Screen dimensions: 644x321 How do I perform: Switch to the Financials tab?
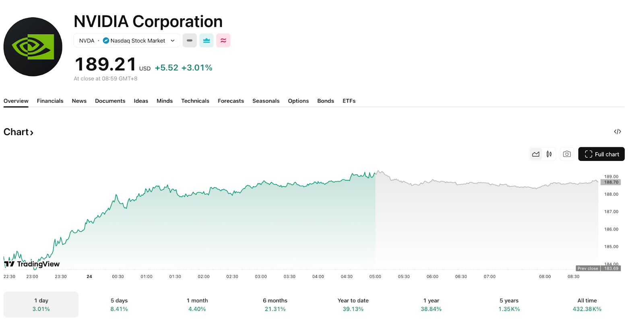coord(50,101)
